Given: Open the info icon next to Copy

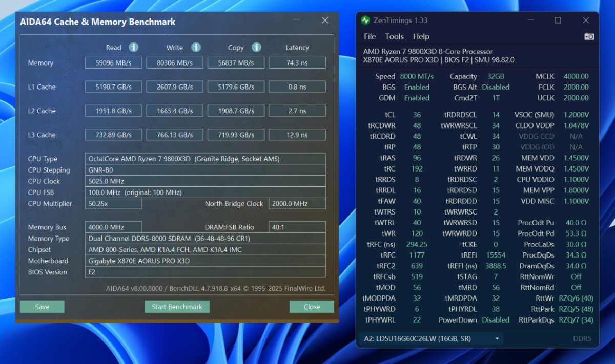Looking at the screenshot, I should [x=256, y=48].
